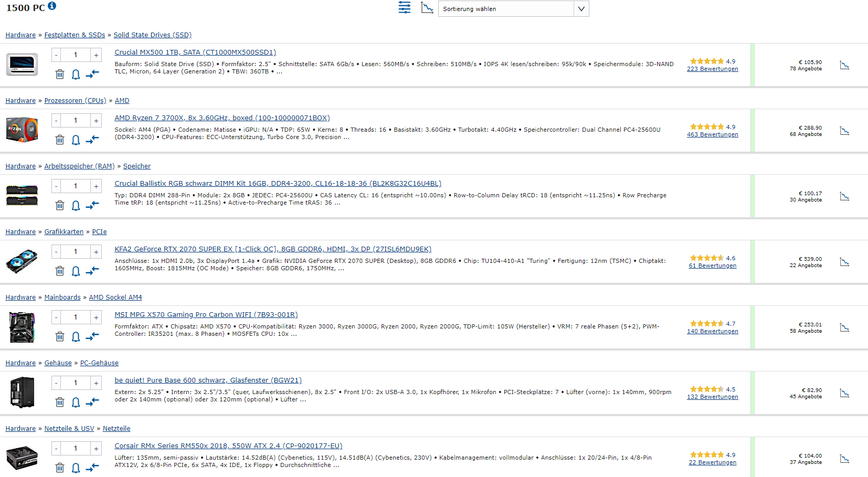Screen dimensions: 868x477
Task: Show price history chart for Crucial MX500
Action: pyautogui.click(x=844, y=65)
